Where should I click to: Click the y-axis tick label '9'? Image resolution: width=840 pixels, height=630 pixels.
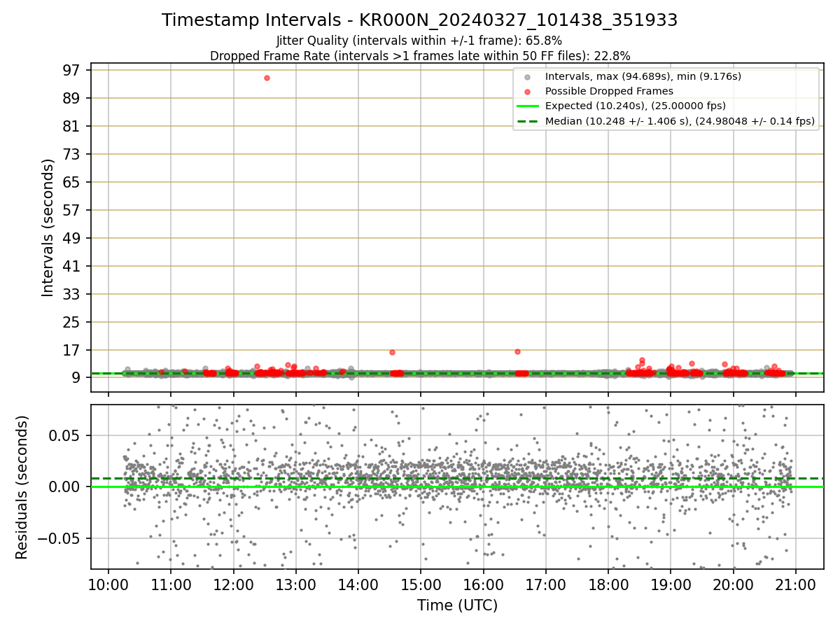click(77, 378)
